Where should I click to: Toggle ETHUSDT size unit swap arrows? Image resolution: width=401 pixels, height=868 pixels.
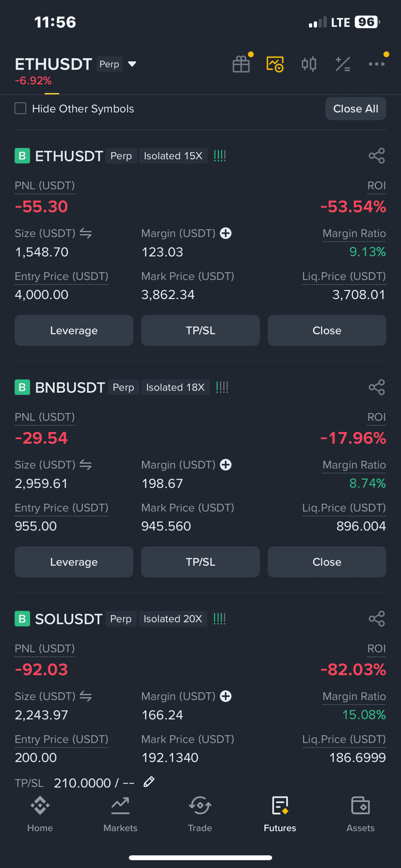point(86,233)
